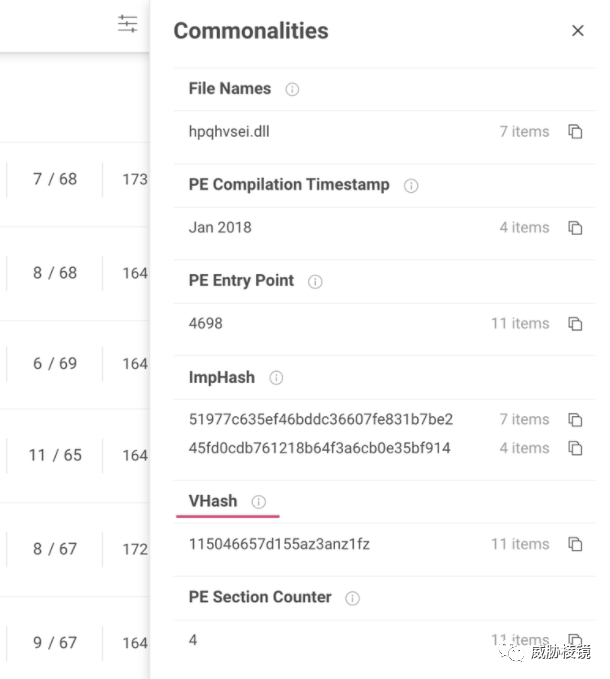The width and height of the screenshot is (610, 679).
Task: Copy ImpHash starting with 51977c63
Action: pos(575,420)
